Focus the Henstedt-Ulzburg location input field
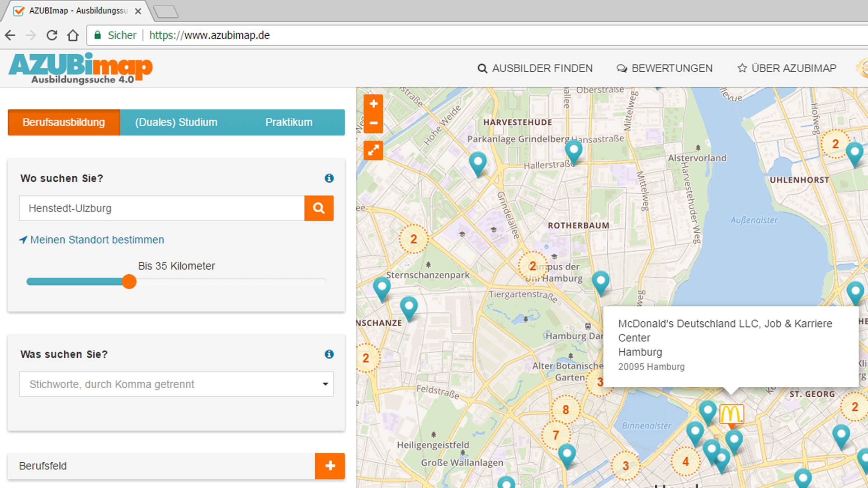Viewport: 868px width, 488px height. pos(161,208)
